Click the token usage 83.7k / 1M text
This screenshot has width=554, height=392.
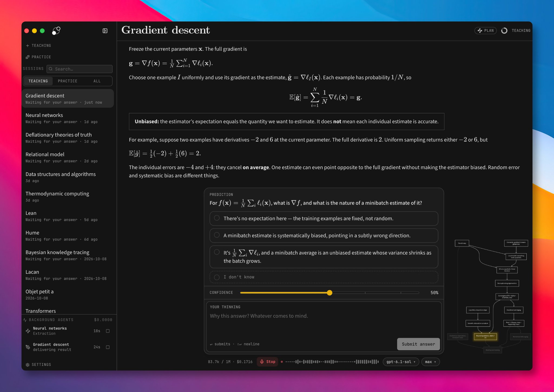(x=219, y=362)
